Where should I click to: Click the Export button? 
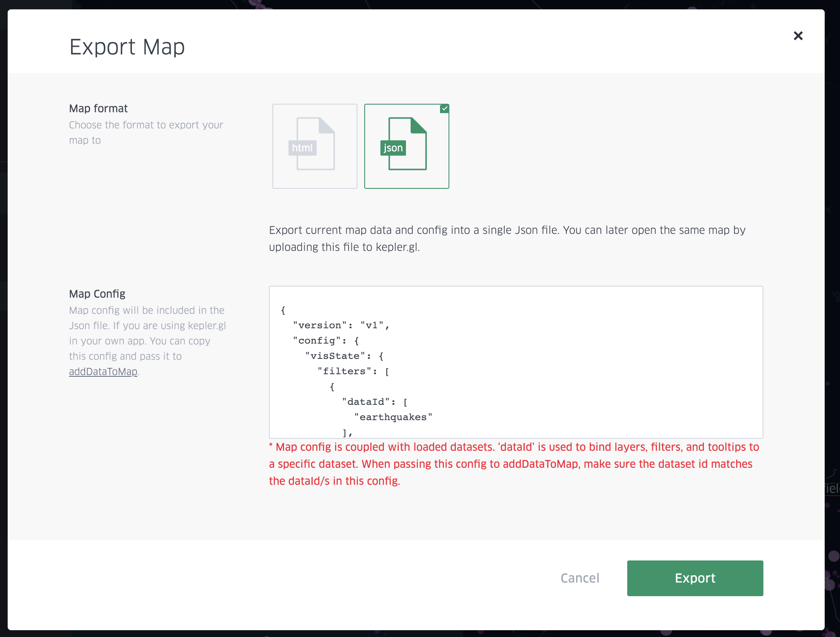(x=695, y=578)
